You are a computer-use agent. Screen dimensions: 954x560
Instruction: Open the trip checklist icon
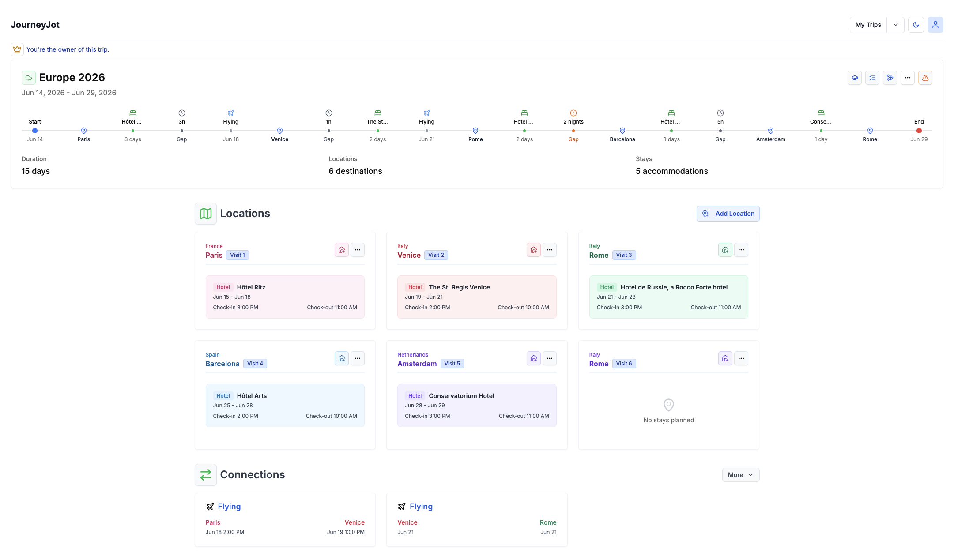pos(873,78)
